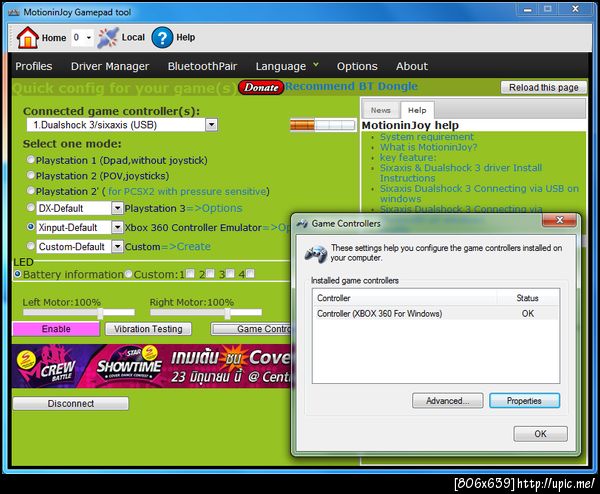Open BluetoothPair page
The height and width of the screenshot is (494, 600).
pyautogui.click(x=202, y=66)
